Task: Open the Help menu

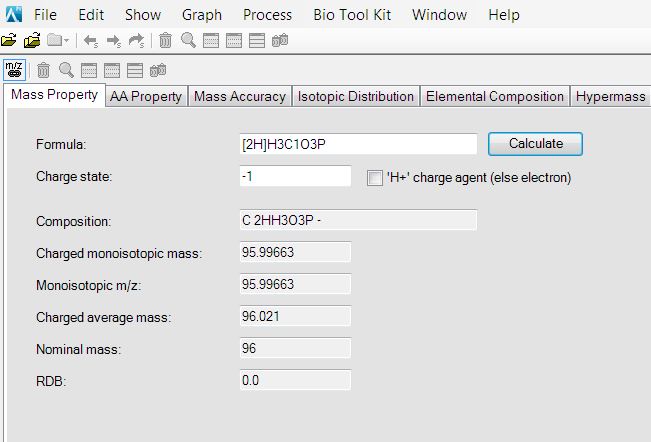Action: pos(504,15)
